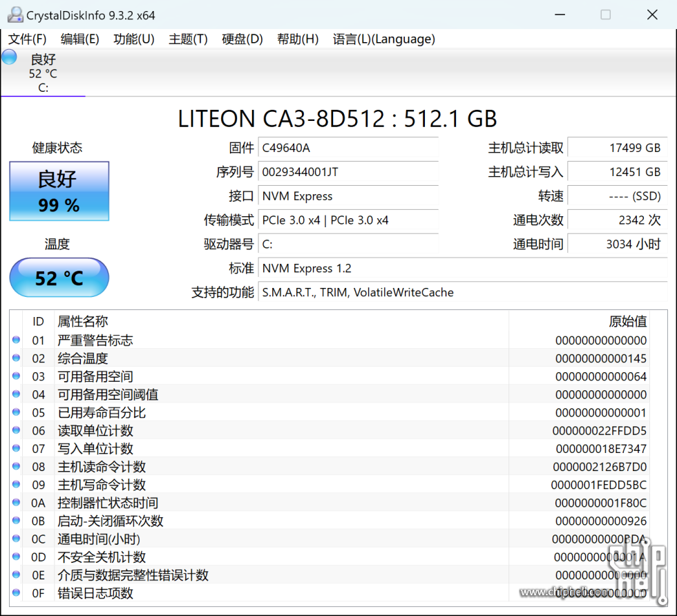Click status dot for attribute 0C 通电时间

point(17,539)
